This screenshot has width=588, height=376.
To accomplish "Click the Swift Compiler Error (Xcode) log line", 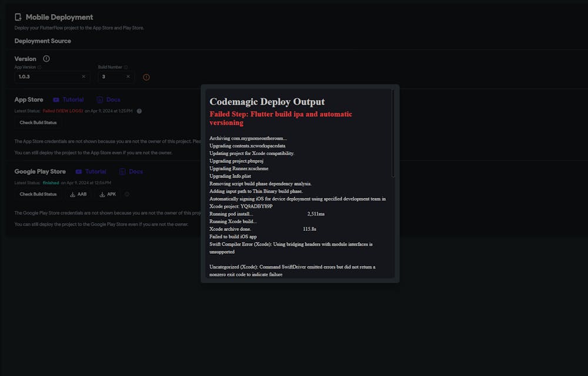I will pos(291,248).
